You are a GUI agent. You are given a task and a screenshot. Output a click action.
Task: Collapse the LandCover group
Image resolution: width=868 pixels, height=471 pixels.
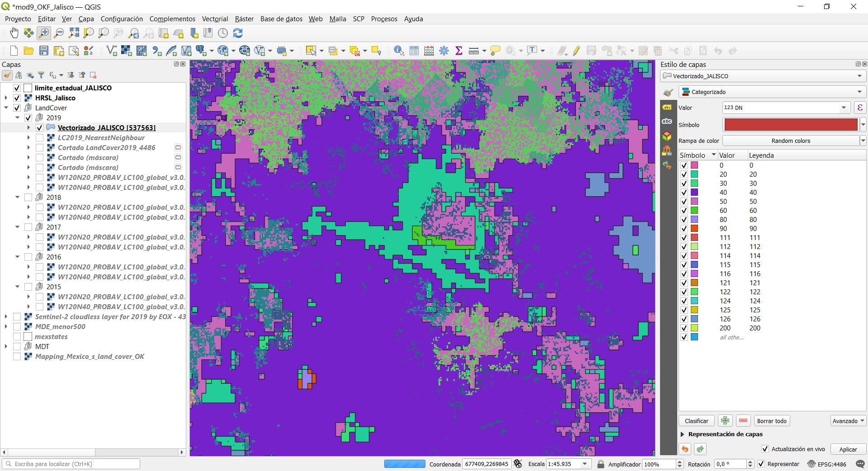click(x=6, y=108)
